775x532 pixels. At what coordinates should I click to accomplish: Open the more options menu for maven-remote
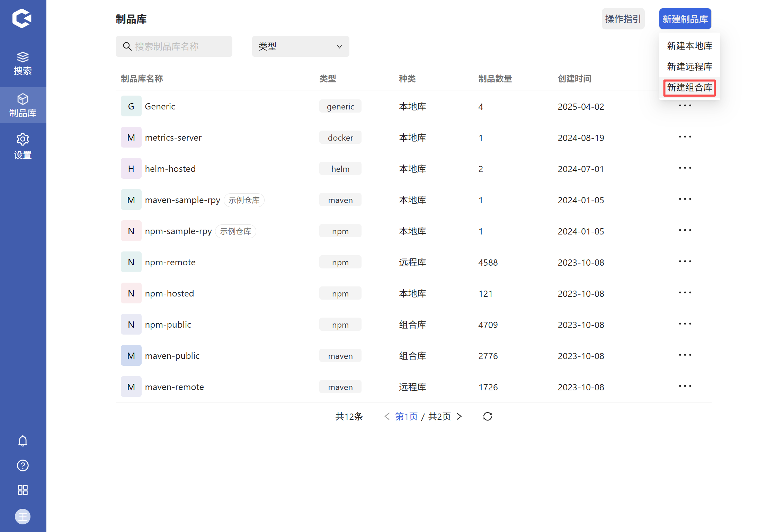(685, 386)
